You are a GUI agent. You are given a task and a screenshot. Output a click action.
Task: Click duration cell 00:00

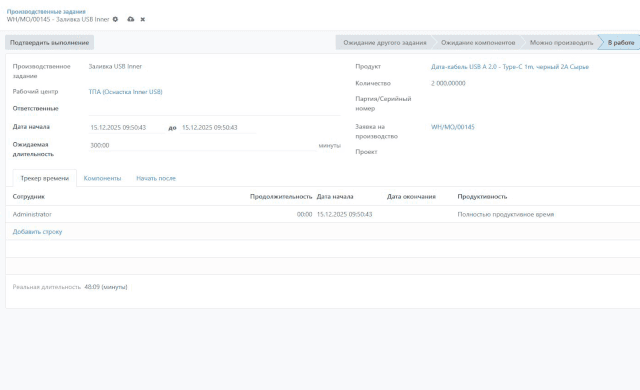304,214
